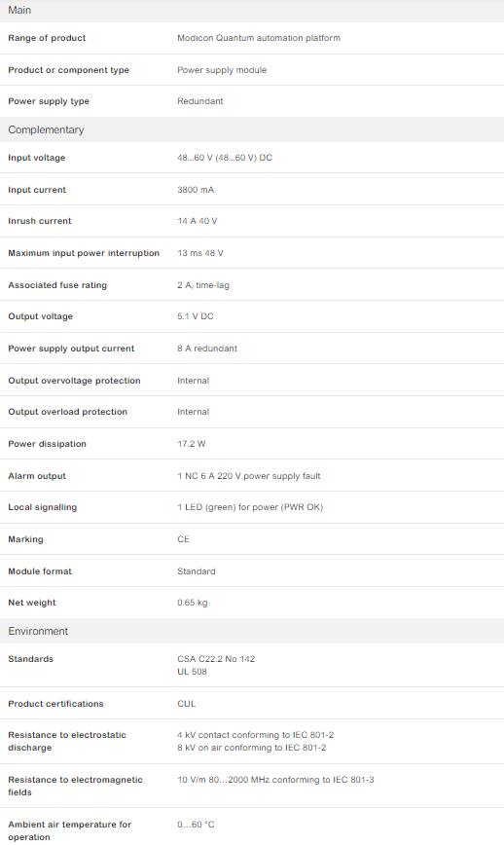
Task: Select the Alarm output description text
Action: point(249,476)
